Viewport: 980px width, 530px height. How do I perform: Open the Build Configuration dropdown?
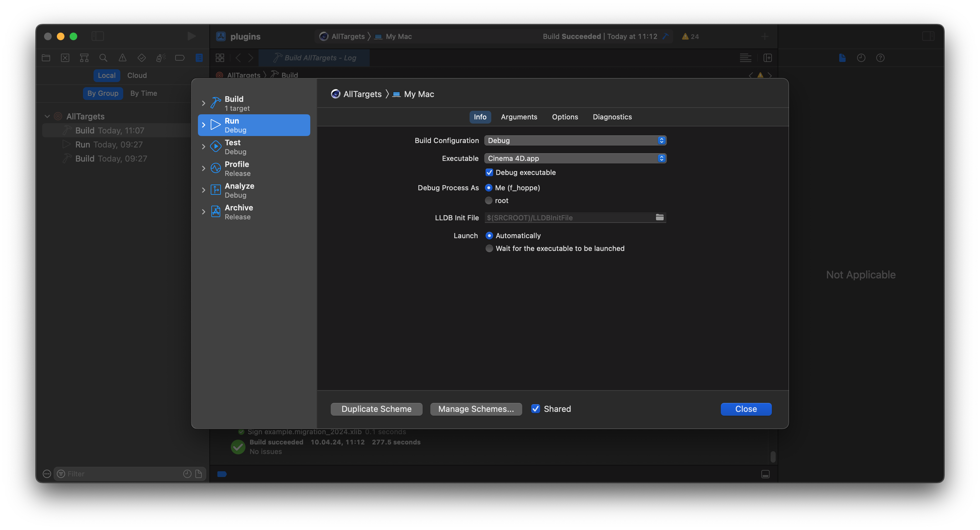click(575, 140)
